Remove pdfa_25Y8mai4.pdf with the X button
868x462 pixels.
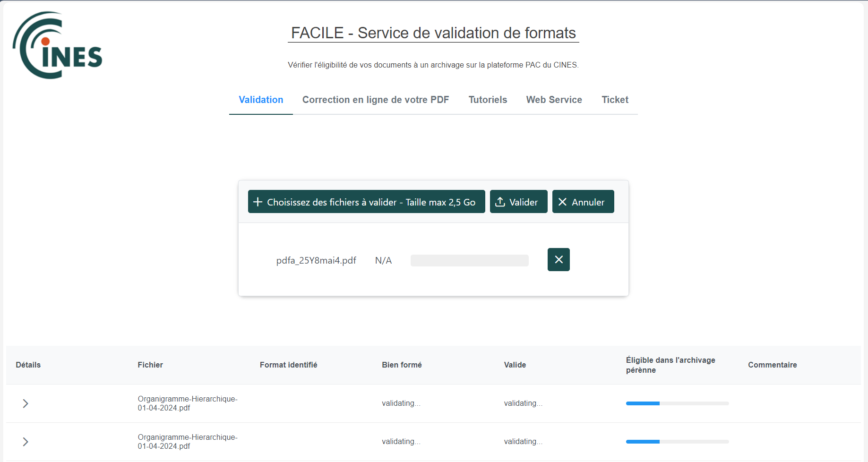[x=559, y=259]
